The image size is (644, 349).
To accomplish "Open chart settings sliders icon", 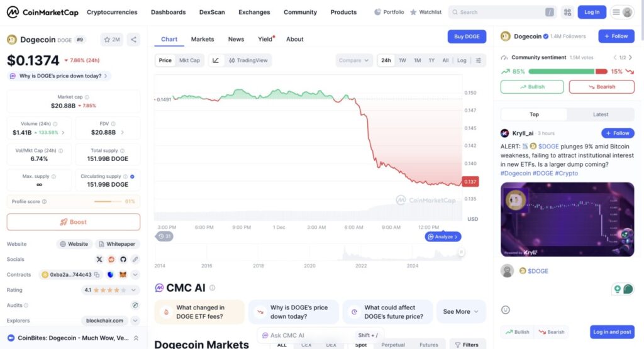I will [x=478, y=60].
